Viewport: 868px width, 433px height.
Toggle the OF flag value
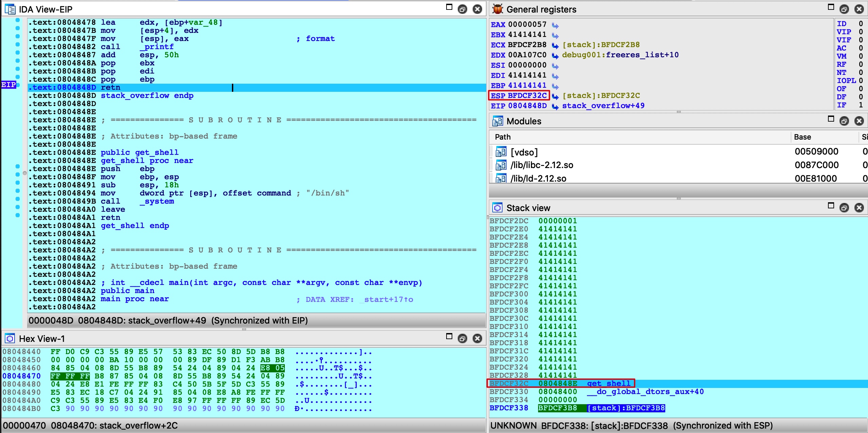click(x=861, y=89)
